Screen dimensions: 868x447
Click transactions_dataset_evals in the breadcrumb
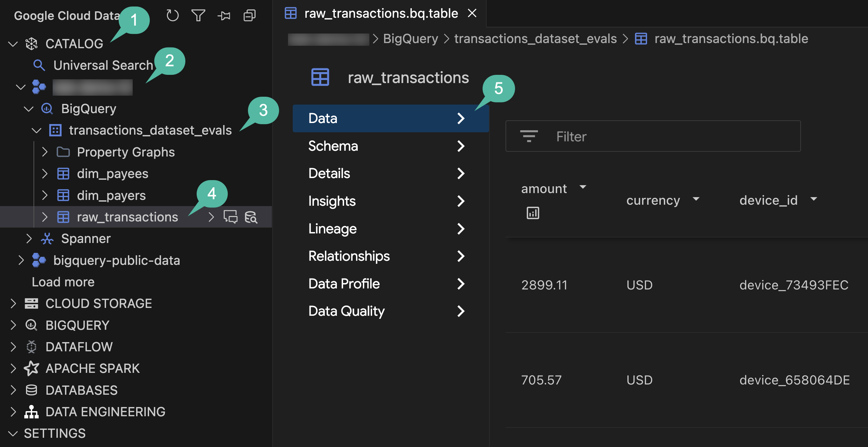(535, 39)
